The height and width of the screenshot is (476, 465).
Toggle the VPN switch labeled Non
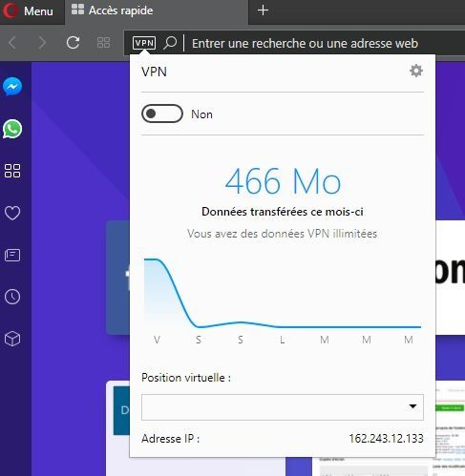[x=162, y=114]
